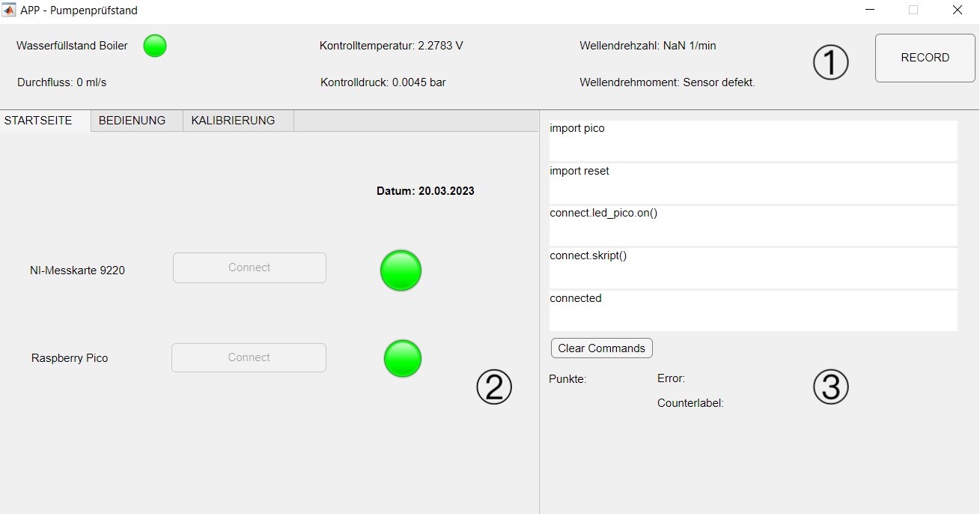Minimize the Pumpenprüfstand window
The image size is (980, 514).
871,10
